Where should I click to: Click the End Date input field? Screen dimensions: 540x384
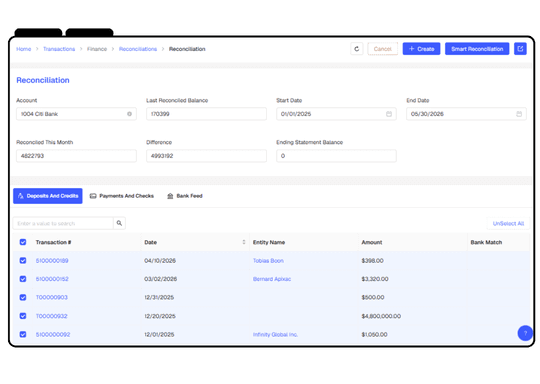[x=466, y=114]
